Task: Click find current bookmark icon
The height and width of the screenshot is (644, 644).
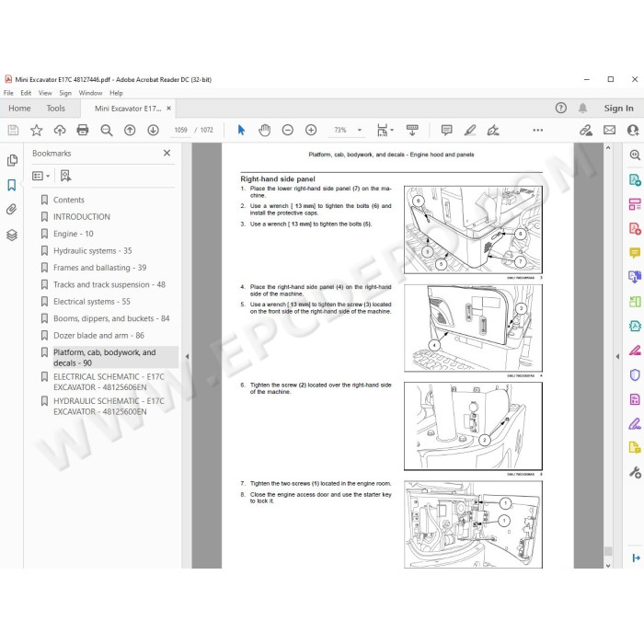Action: point(65,176)
